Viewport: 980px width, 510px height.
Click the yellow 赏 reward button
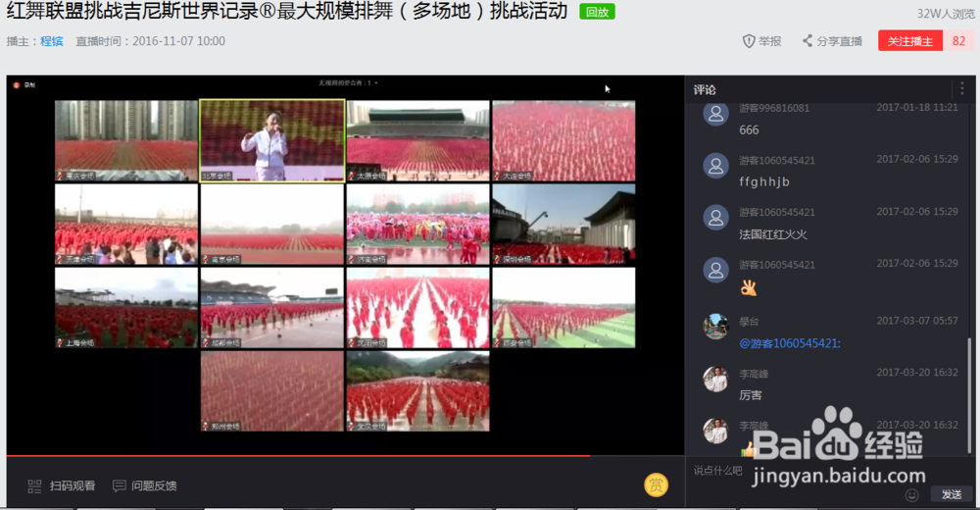click(657, 484)
